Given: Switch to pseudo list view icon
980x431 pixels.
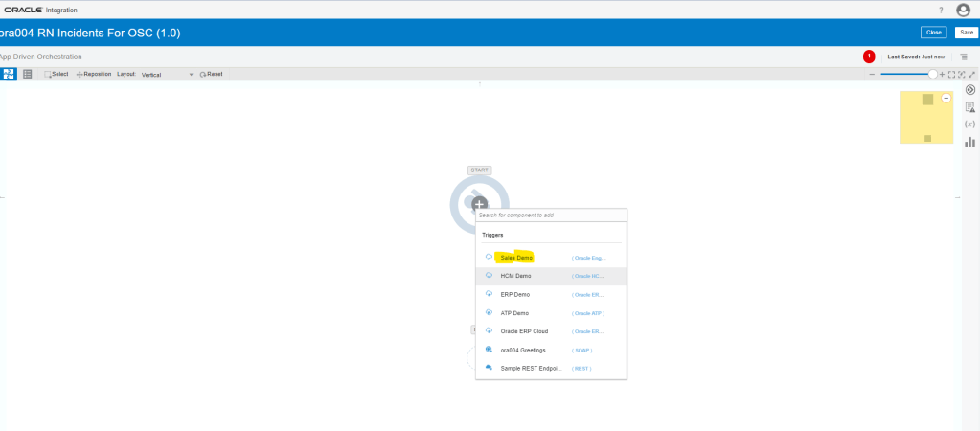Looking at the screenshot, I should 28,74.
